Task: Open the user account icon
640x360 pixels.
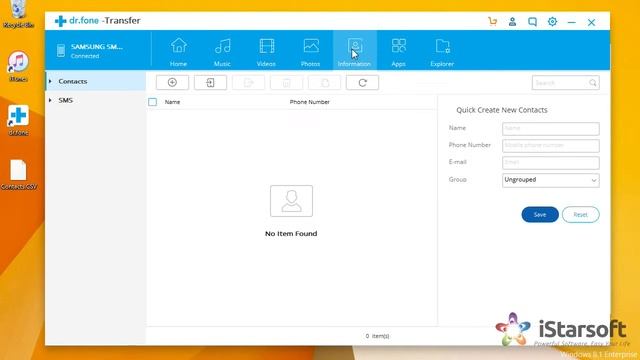Action: (512, 22)
